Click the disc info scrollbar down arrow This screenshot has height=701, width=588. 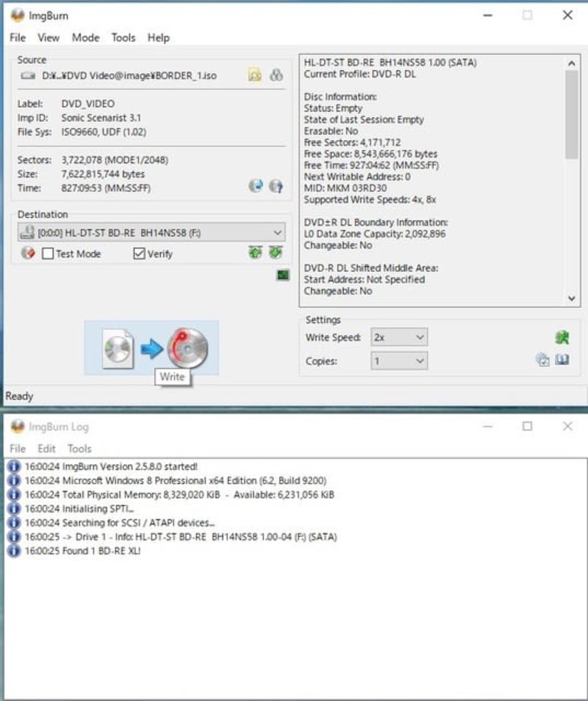click(x=572, y=298)
